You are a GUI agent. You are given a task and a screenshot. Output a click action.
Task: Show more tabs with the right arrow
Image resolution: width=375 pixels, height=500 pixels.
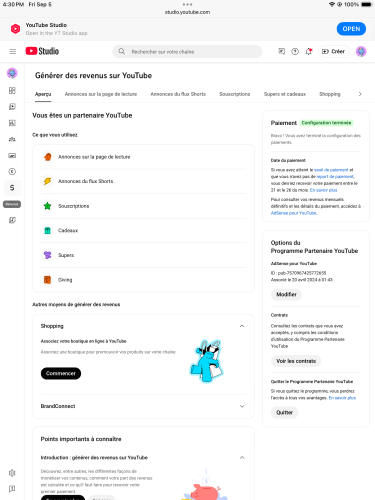click(360, 94)
